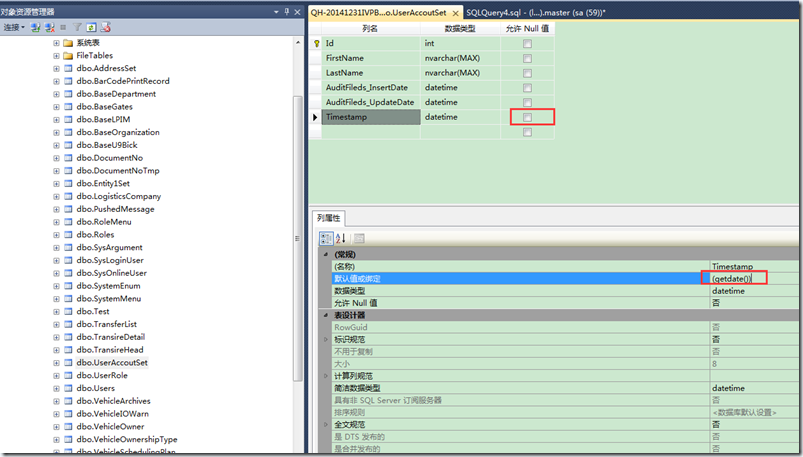Click the Stop square icon in Object Explorer
Image resolution: width=803 pixels, height=457 pixels.
coord(64,27)
